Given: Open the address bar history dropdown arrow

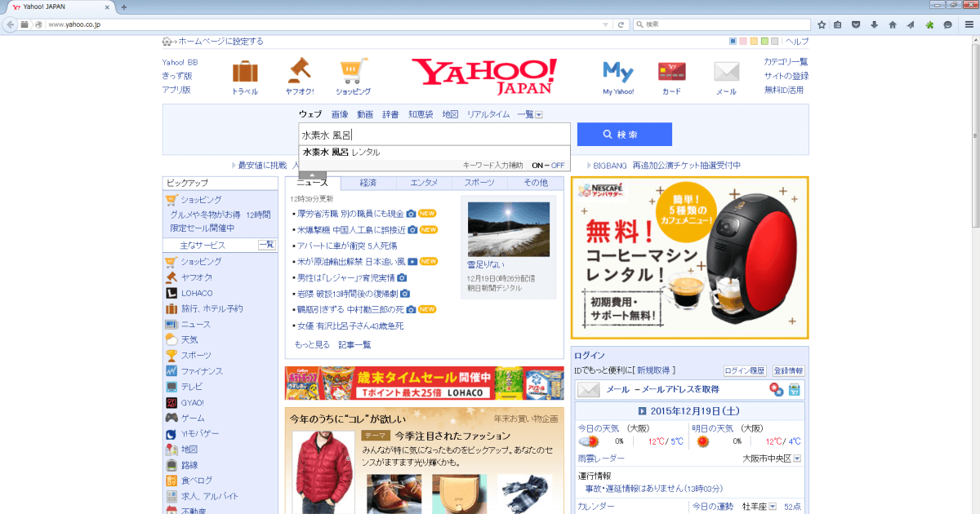Looking at the screenshot, I should 605,24.
